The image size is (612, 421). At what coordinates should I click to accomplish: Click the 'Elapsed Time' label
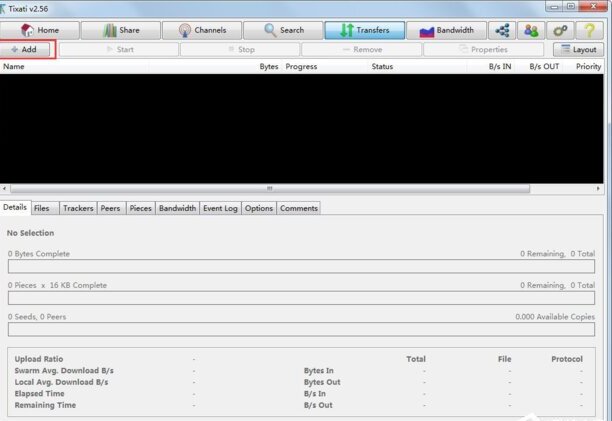39,393
